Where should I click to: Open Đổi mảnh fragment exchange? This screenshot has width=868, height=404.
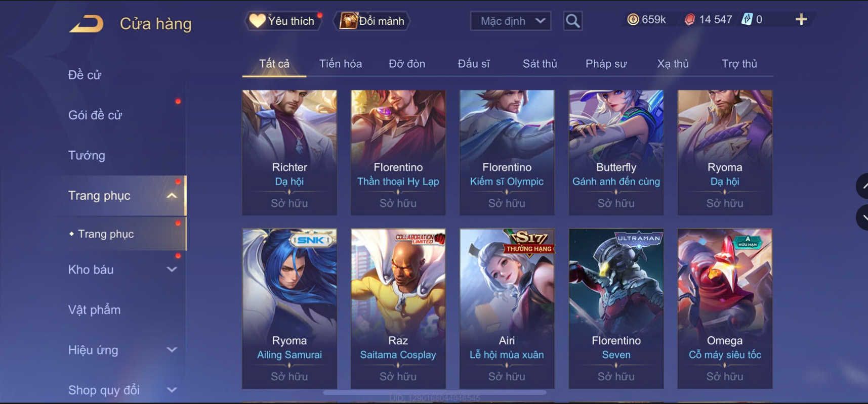coord(372,21)
